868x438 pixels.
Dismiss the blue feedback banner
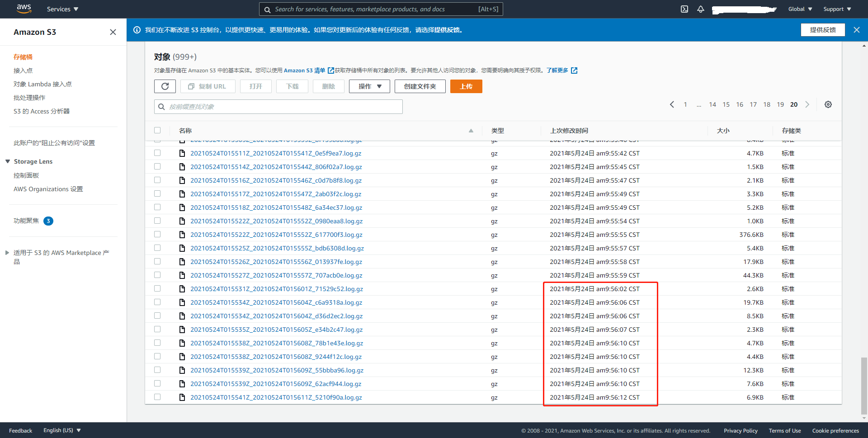tap(857, 30)
